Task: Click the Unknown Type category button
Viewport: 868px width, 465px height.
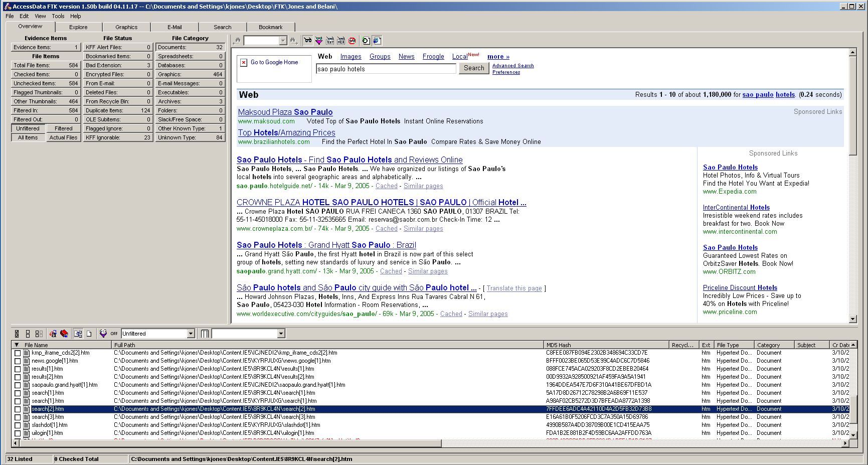Action: (190, 137)
